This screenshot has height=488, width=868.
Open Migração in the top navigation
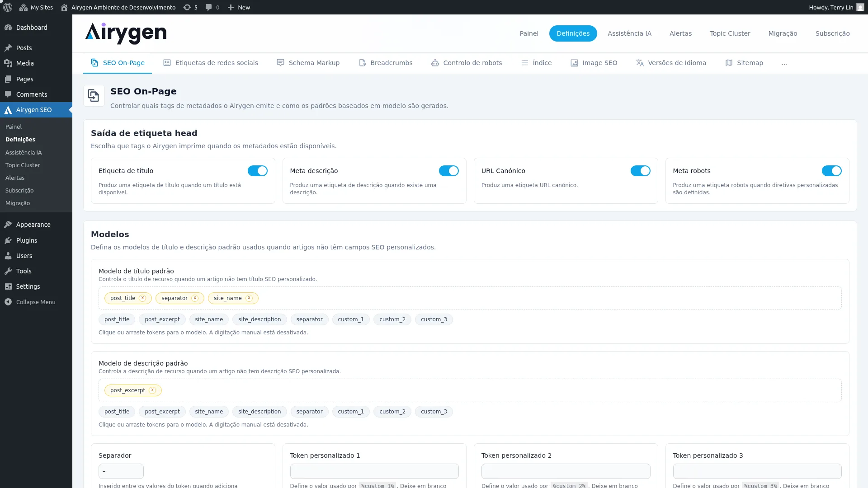783,33
